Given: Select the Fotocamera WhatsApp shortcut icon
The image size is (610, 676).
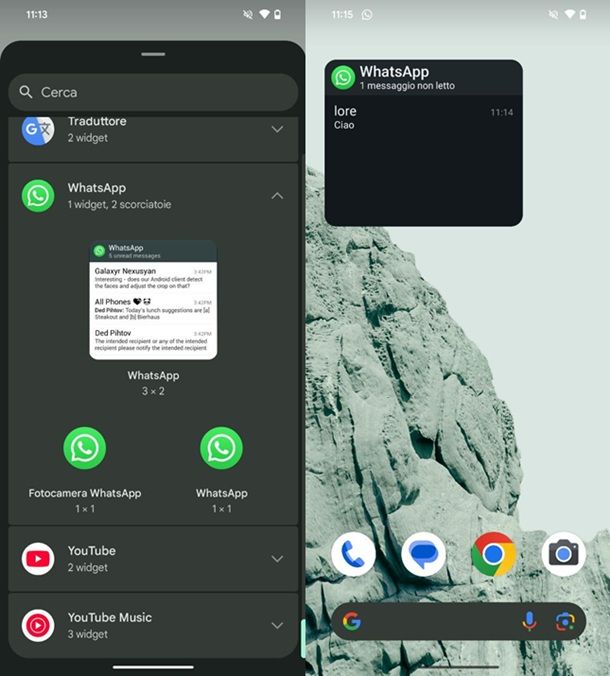Looking at the screenshot, I should tap(84, 448).
